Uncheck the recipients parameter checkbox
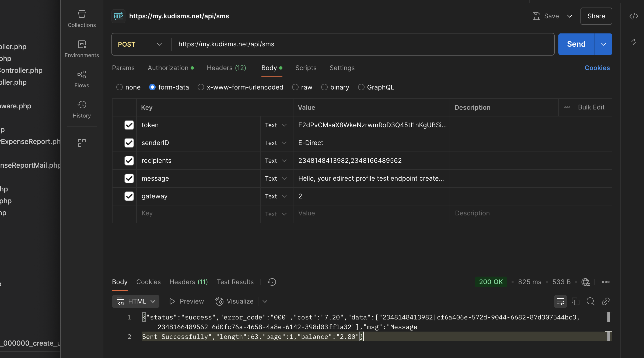Image resolution: width=644 pixels, height=358 pixels. [x=129, y=161]
